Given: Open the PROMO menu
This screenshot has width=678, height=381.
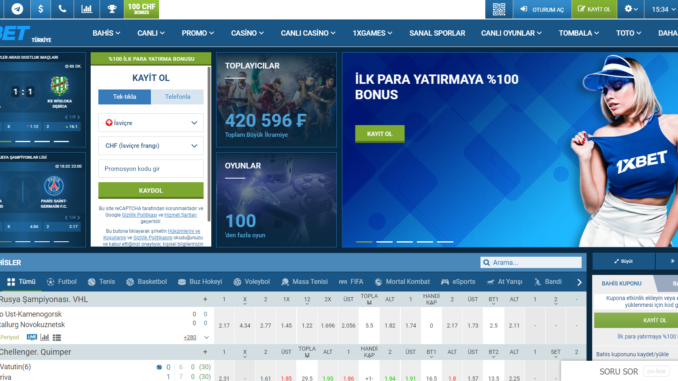Looking at the screenshot, I should click(197, 33).
